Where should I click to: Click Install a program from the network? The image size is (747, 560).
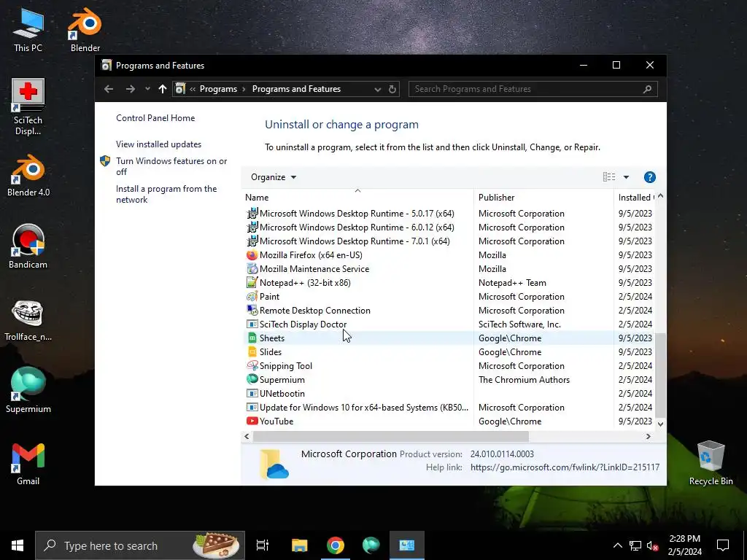[x=166, y=194]
